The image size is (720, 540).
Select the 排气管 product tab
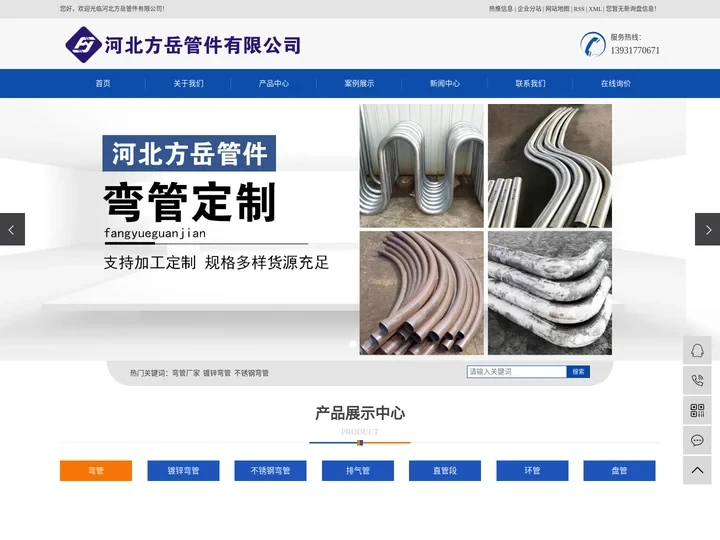pyautogui.click(x=358, y=471)
